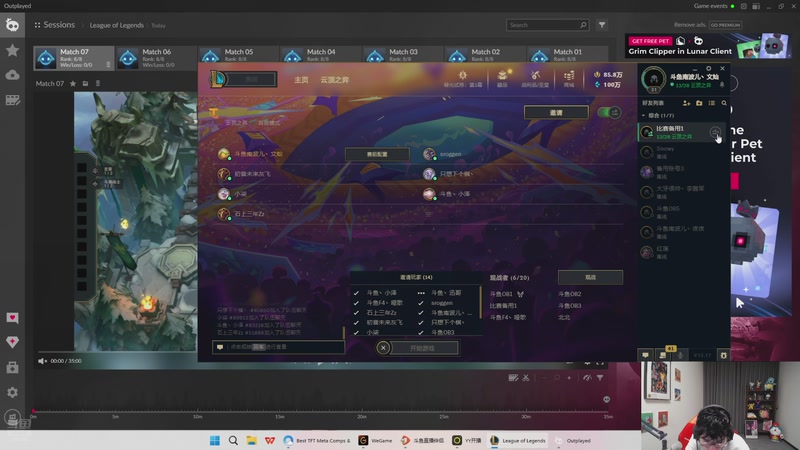
Task: Open the video editor clapperboard sidebar icon
Action: 12,100
